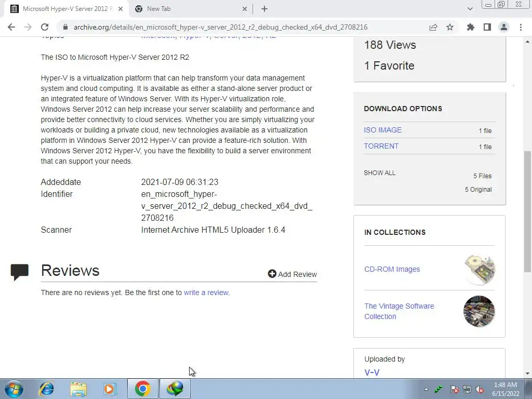This screenshot has height=399, width=532.
Task: Click the Add Review button
Action: [x=292, y=274]
